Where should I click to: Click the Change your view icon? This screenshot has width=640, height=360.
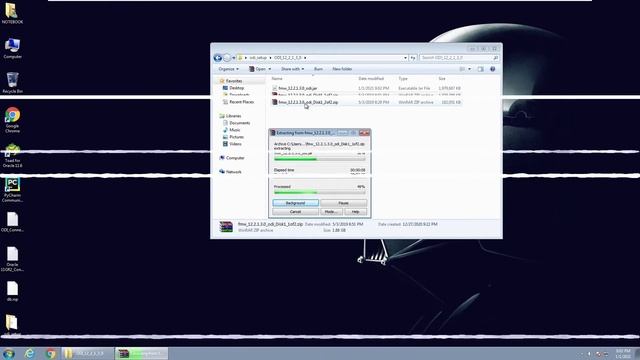point(462,69)
